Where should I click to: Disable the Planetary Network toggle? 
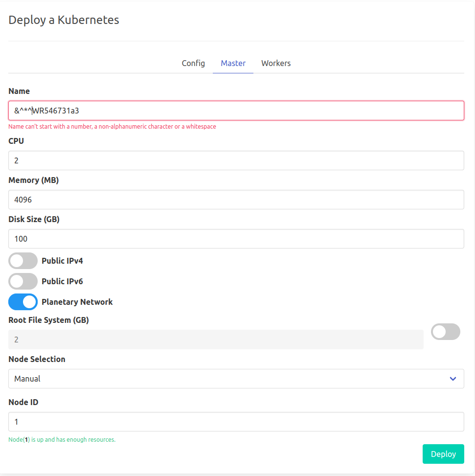[23, 302]
